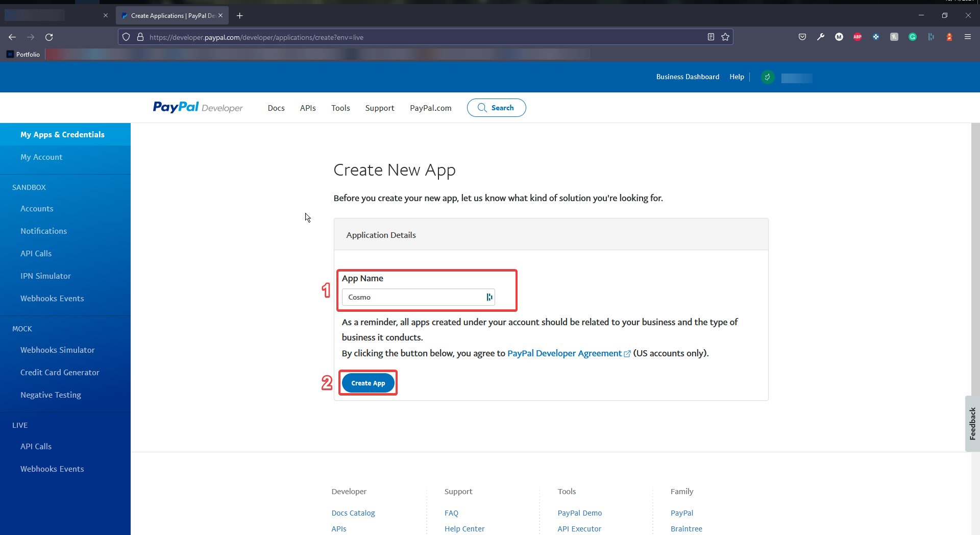Click the Feedback side tab
This screenshot has width=980, height=535.
(x=972, y=424)
